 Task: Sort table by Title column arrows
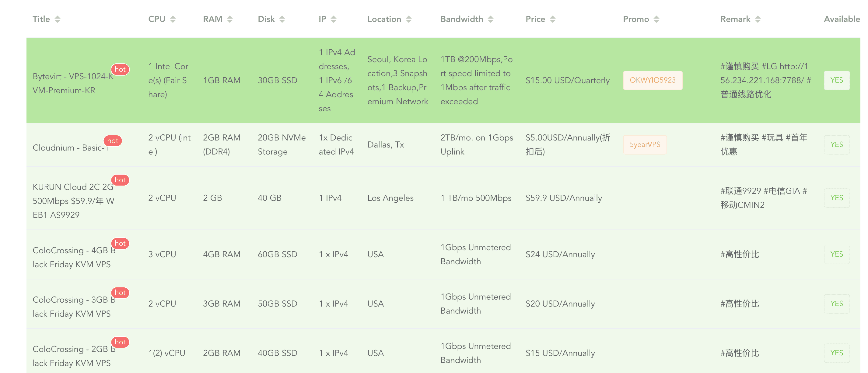point(58,19)
